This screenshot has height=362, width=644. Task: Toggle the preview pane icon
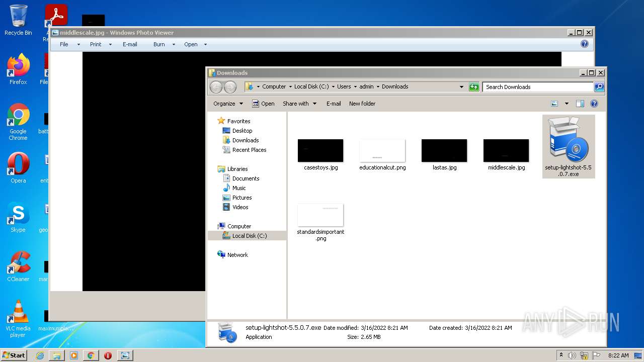pos(580,104)
